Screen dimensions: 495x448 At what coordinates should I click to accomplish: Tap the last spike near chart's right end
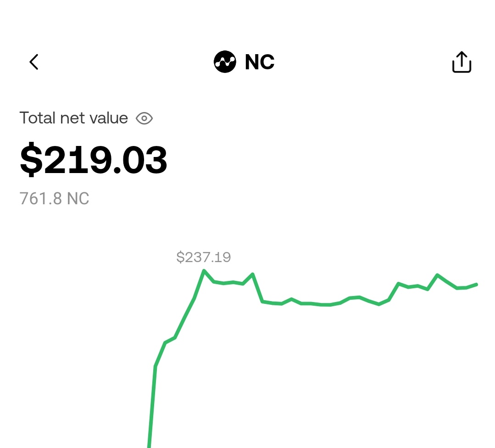click(x=437, y=275)
